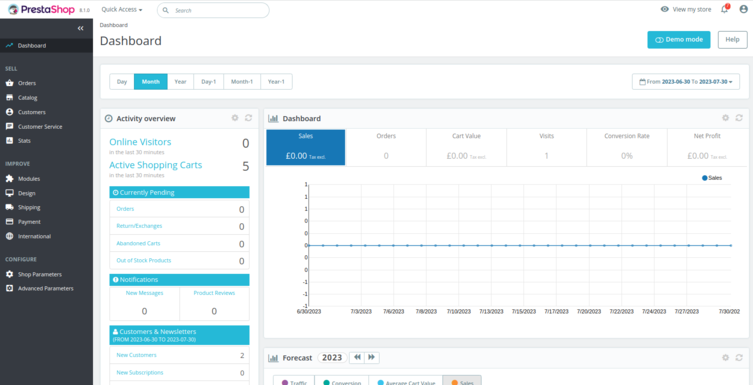The image size is (753, 385).
Task: Select the Day period tab
Action: point(122,82)
